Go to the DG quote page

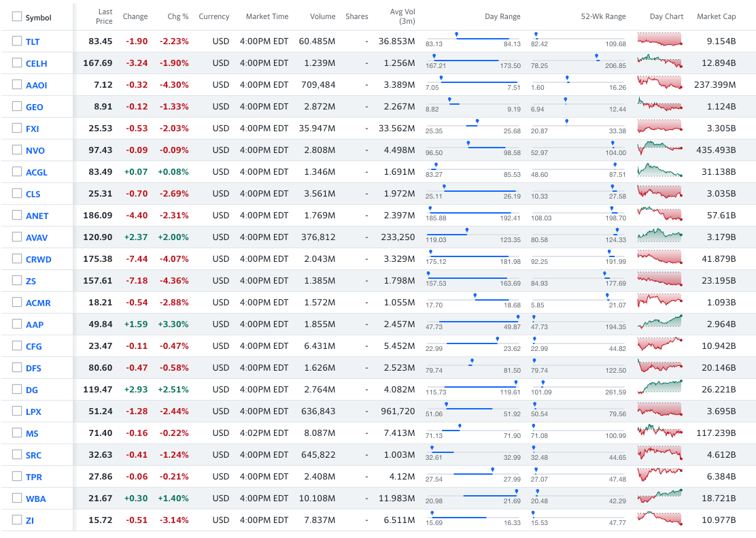tap(32, 390)
